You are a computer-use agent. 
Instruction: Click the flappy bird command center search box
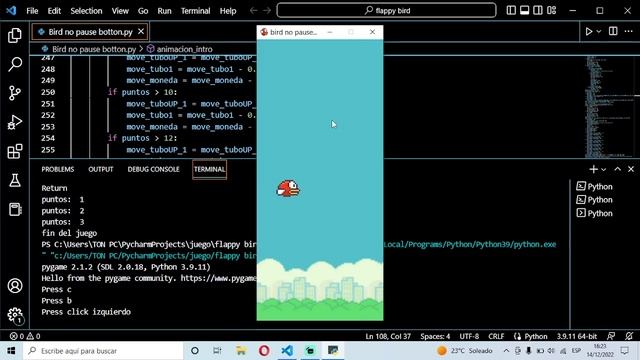[x=387, y=10]
